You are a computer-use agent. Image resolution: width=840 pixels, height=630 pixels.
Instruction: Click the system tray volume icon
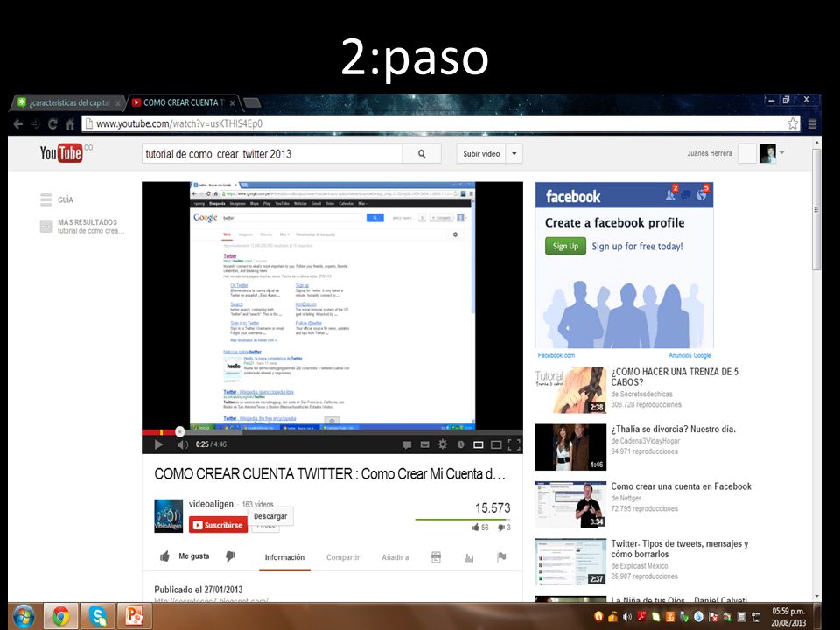(x=626, y=617)
